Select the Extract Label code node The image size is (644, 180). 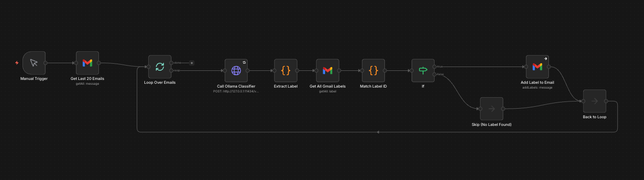[286, 70]
